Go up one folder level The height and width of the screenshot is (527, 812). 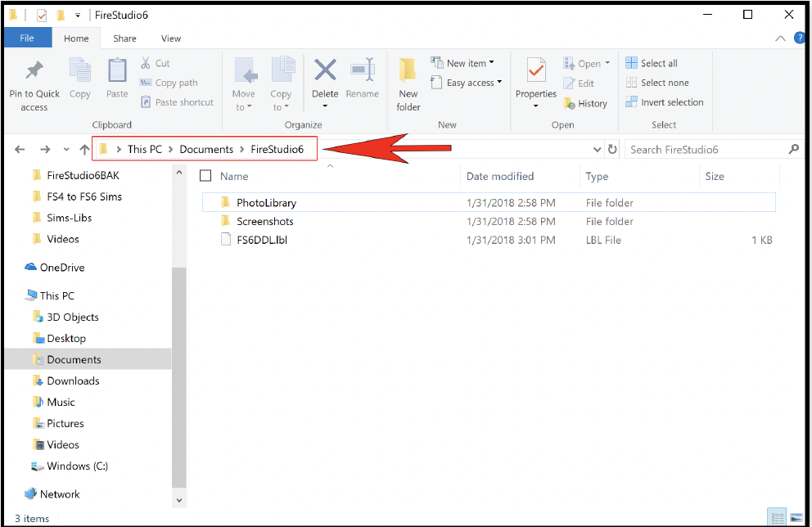(84, 150)
